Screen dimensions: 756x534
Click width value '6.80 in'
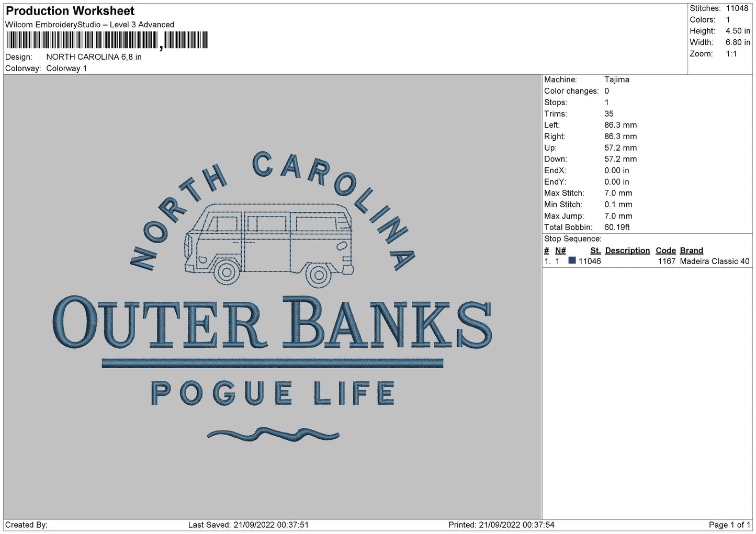(738, 42)
